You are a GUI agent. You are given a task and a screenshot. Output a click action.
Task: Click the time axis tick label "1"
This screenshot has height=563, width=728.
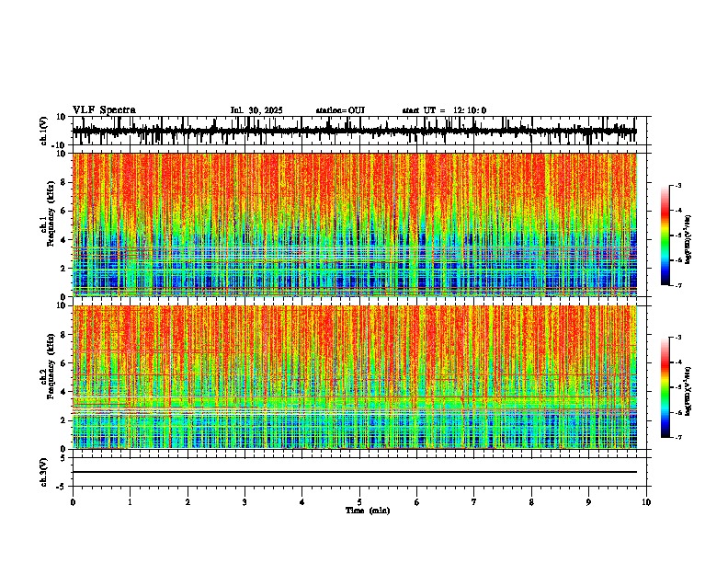tap(130, 502)
